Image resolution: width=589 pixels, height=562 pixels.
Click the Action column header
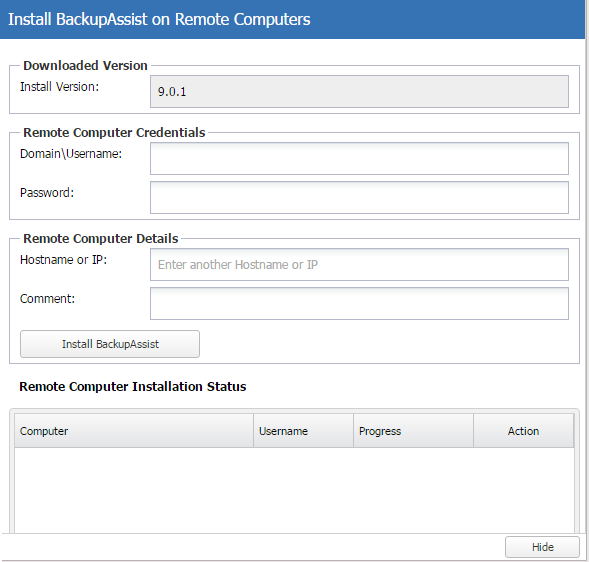tap(523, 431)
